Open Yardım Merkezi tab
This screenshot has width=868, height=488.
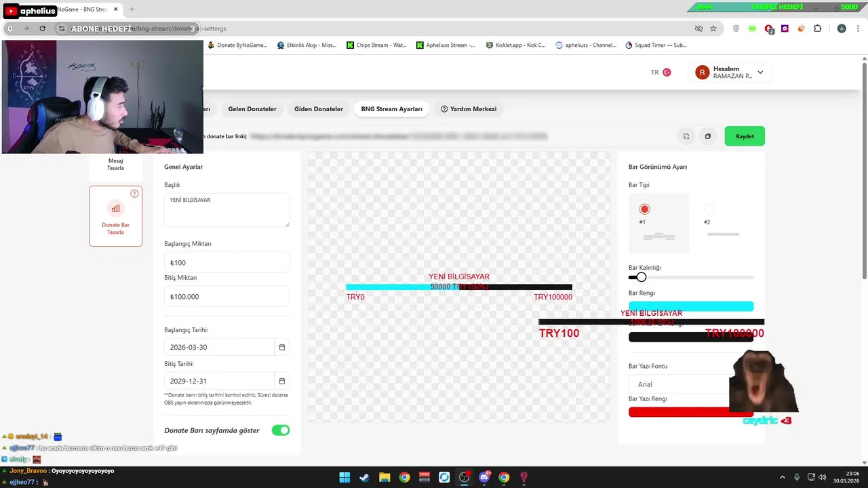(469, 109)
